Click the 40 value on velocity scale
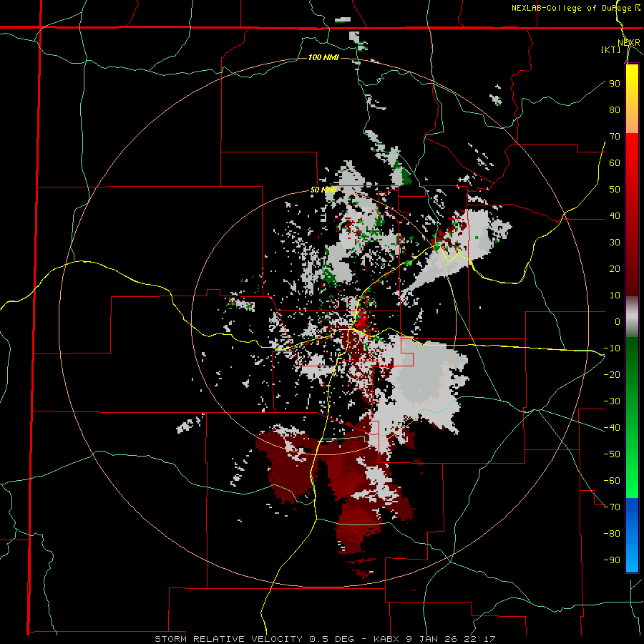 tap(615, 216)
